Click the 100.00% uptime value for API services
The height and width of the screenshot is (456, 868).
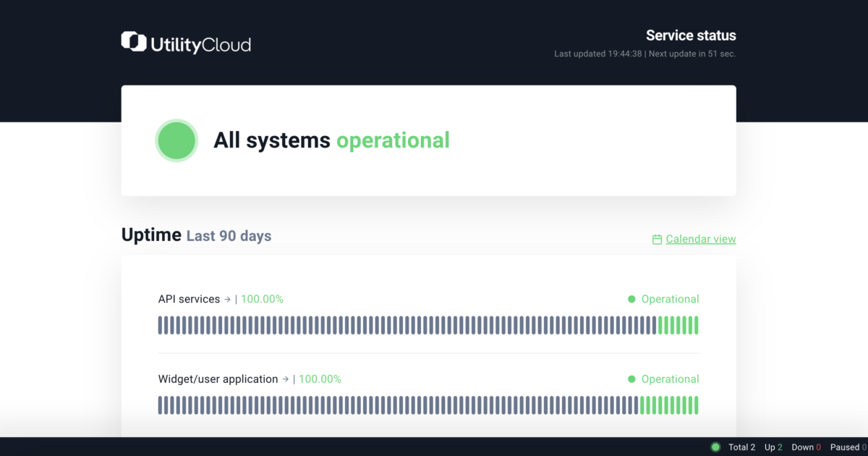click(261, 299)
